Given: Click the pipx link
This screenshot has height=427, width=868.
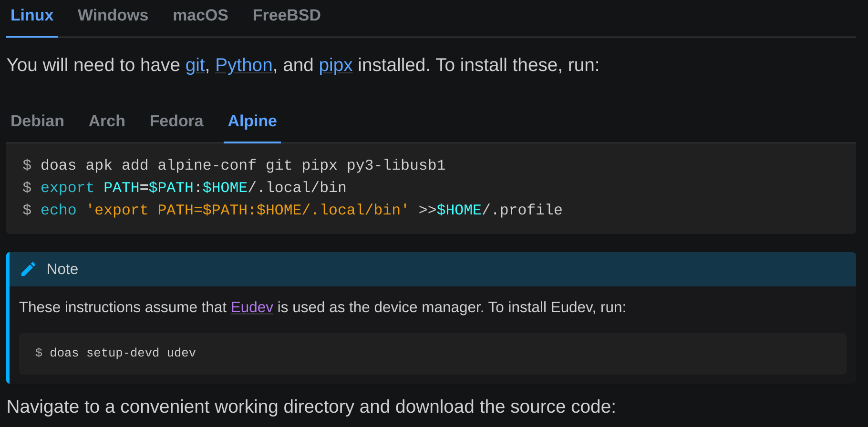Looking at the screenshot, I should (336, 65).
